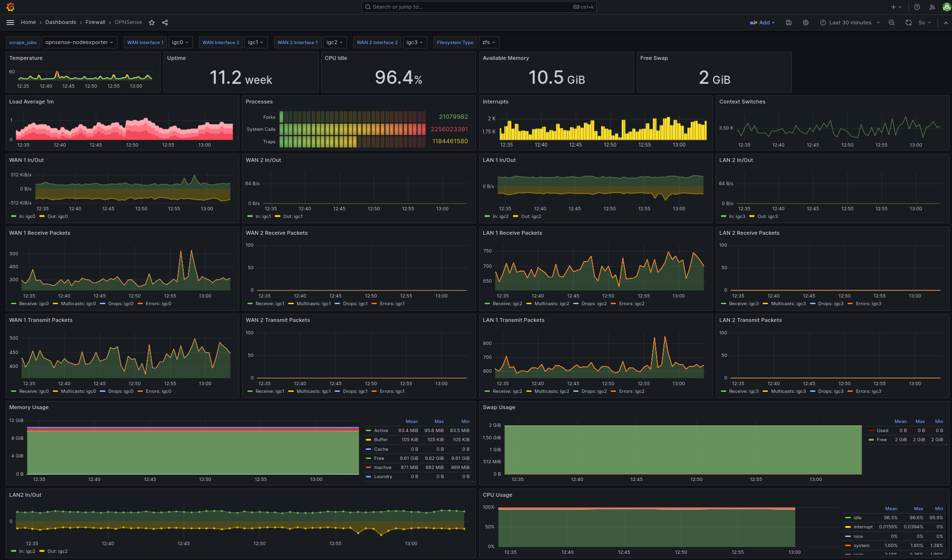Toggle the Free series color swatch in Swap Usage legend
The height and width of the screenshot is (560, 952).
[x=871, y=440]
